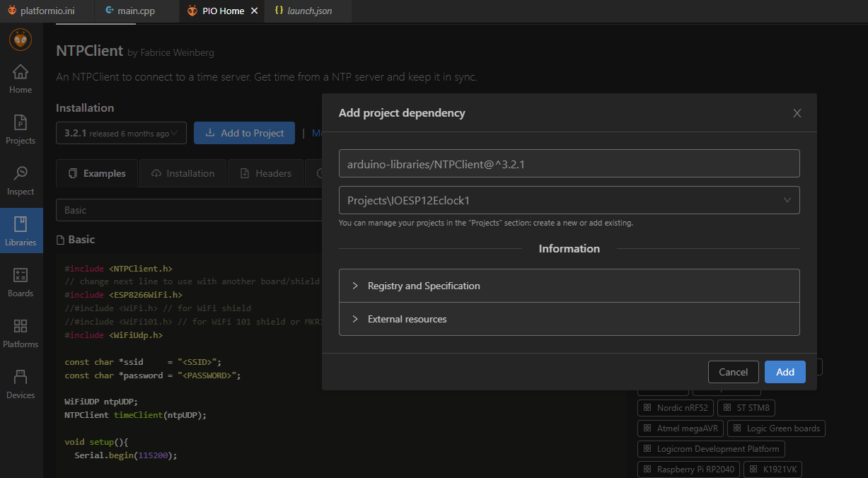
Task: Close the Add project dependency dialog
Action: (x=797, y=113)
